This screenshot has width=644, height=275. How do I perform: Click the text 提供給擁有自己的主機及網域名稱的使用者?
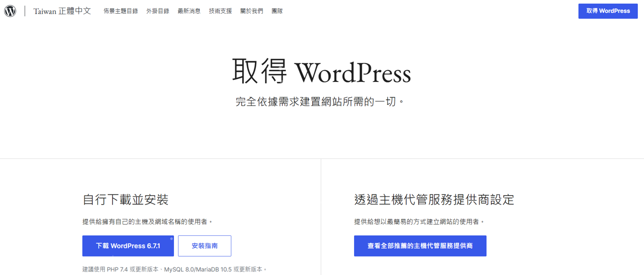click(x=148, y=222)
